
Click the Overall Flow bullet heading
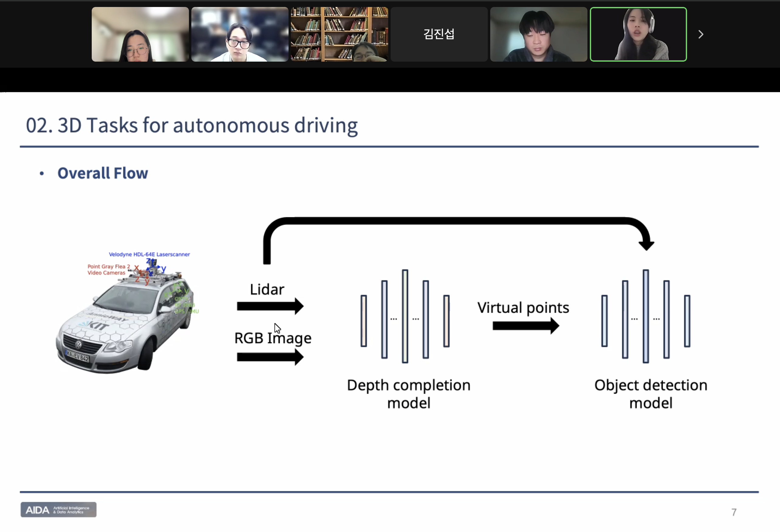pyautogui.click(x=102, y=173)
